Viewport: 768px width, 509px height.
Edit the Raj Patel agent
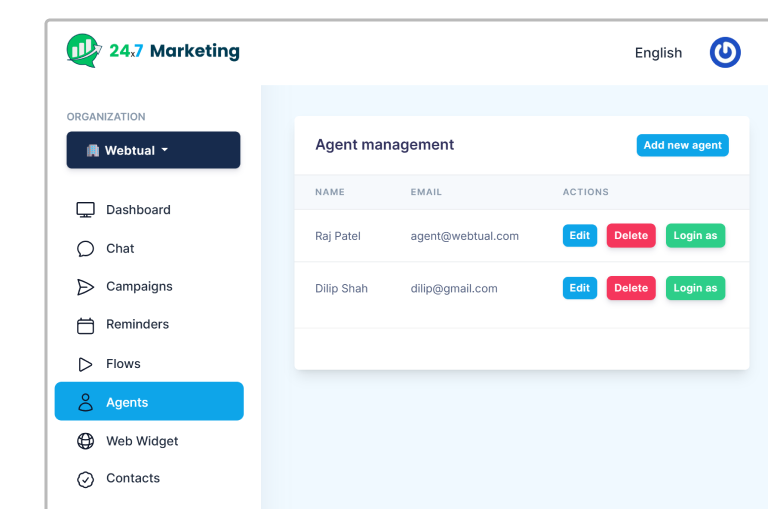coord(579,236)
